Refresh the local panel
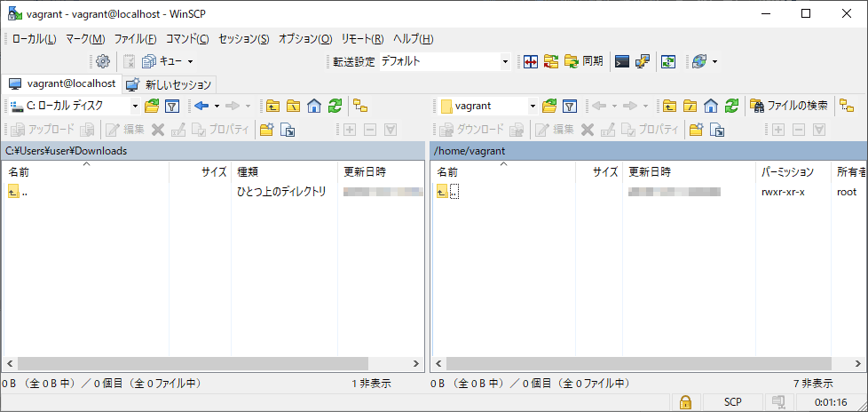The width and height of the screenshot is (868, 412). (x=335, y=105)
